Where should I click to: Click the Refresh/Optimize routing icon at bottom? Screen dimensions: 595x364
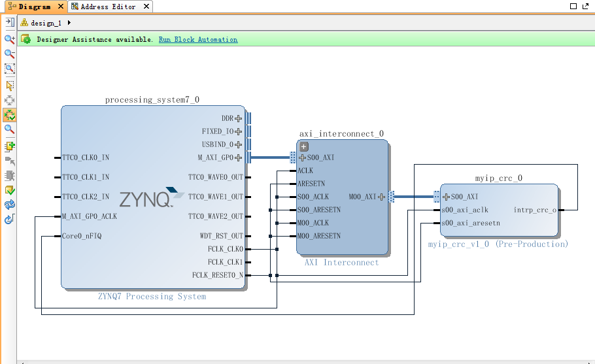coord(10,219)
